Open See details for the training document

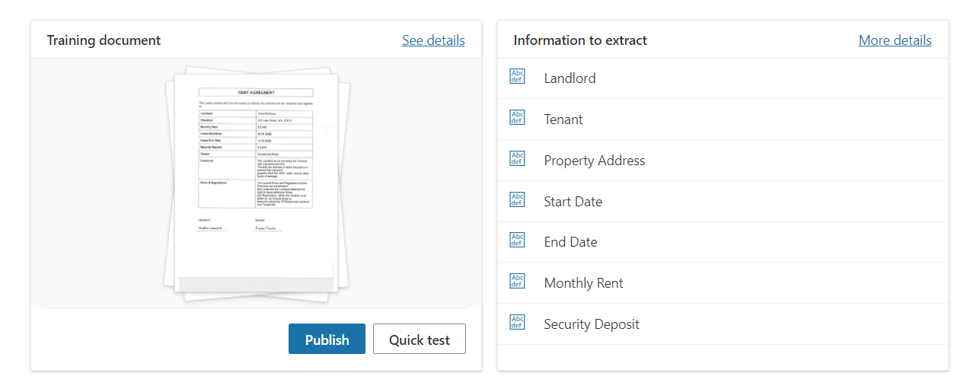click(x=433, y=40)
